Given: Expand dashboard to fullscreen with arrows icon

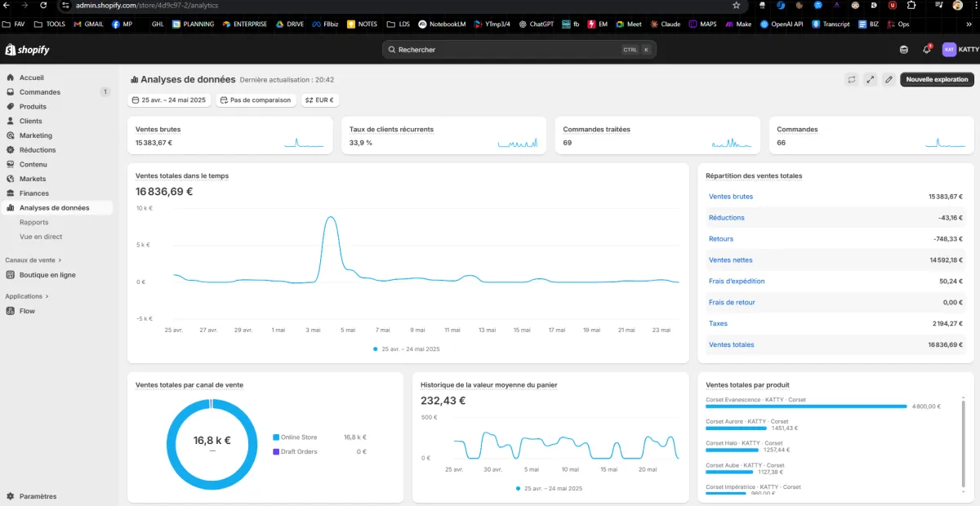Looking at the screenshot, I should coord(870,79).
